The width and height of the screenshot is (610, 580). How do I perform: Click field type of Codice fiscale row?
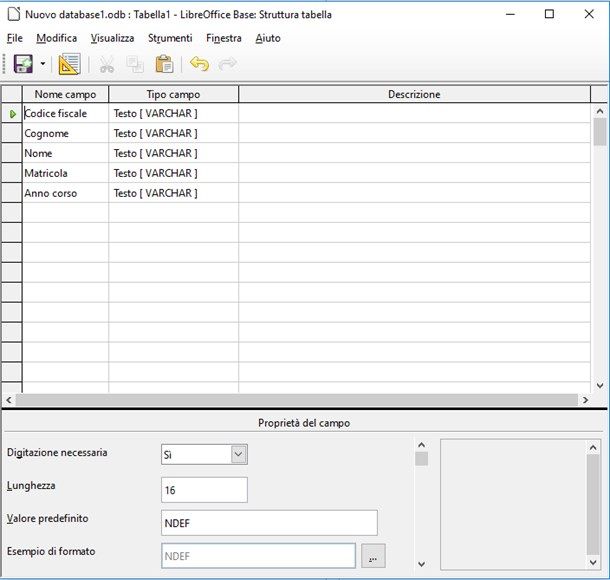click(174, 113)
